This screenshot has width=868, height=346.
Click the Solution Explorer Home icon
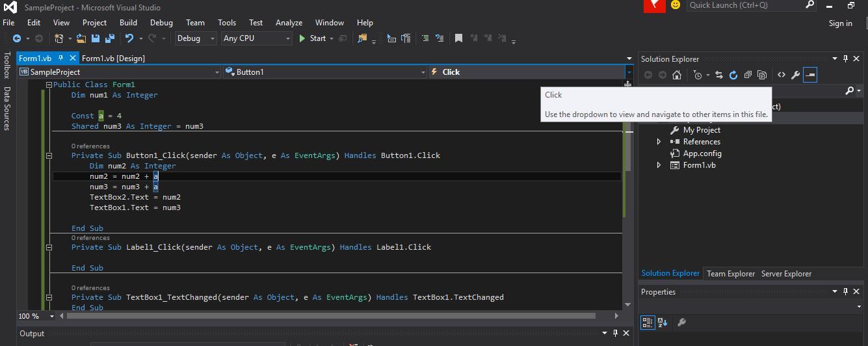[x=677, y=75]
